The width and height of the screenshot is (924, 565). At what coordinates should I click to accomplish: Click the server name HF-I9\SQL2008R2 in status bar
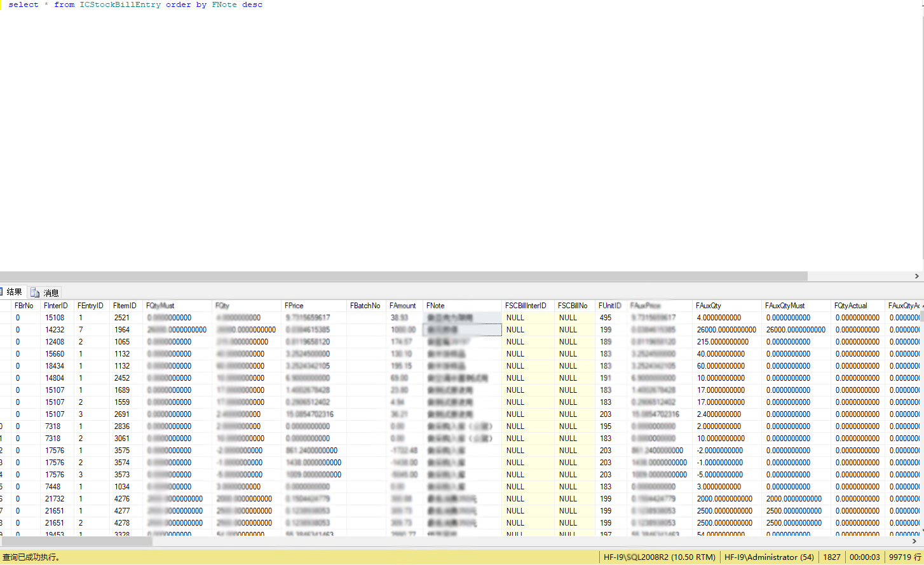click(x=659, y=557)
